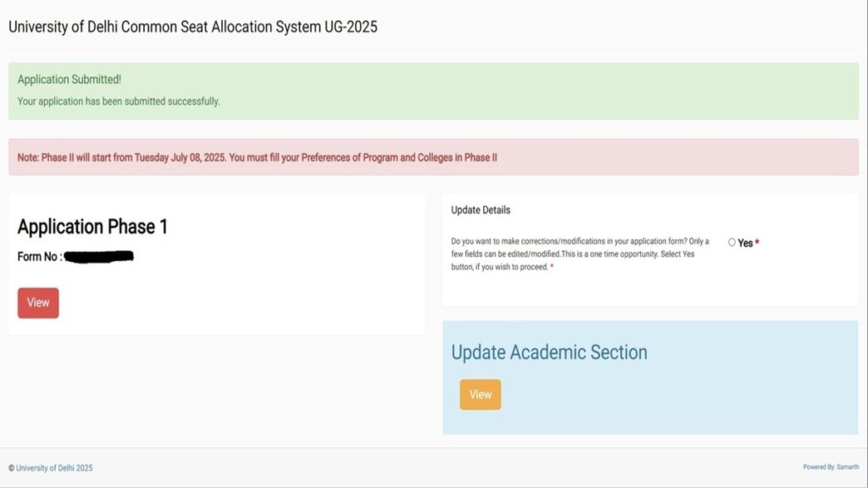The width and height of the screenshot is (868, 488).
Task: Click the copyright symbol in the footer
Action: coord(11,468)
